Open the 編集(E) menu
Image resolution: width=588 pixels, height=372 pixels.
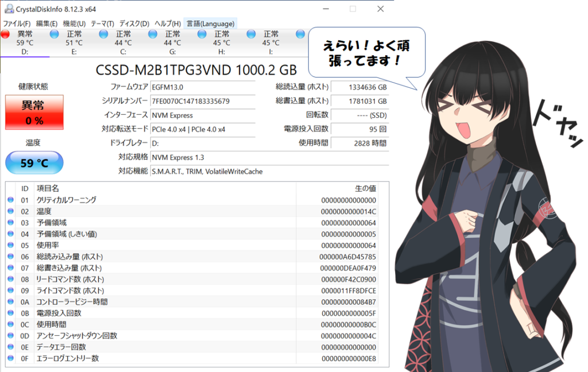tap(47, 24)
